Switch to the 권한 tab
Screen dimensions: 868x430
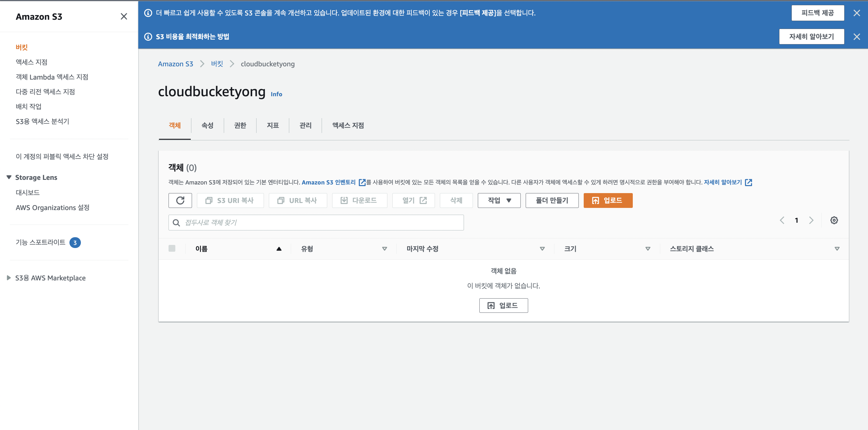[240, 125]
